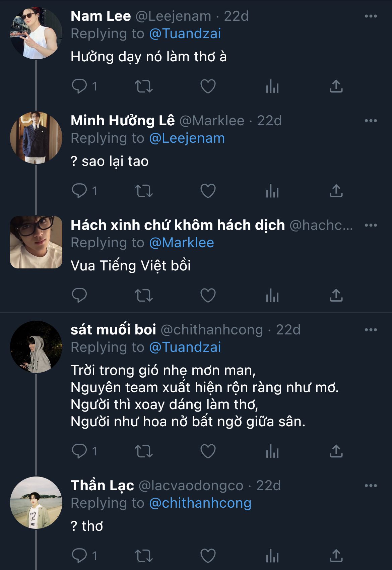Open Thần Lạc's profile from display name

pos(102,486)
